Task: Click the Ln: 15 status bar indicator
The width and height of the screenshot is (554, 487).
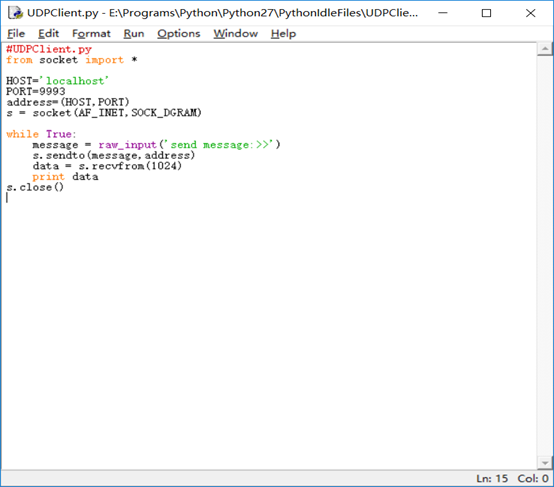Action: pyautogui.click(x=492, y=479)
